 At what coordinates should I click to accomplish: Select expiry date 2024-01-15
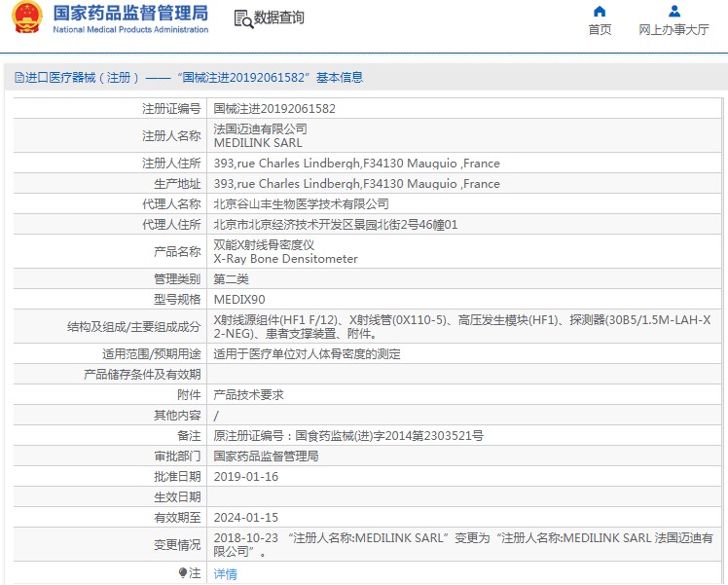(245, 518)
